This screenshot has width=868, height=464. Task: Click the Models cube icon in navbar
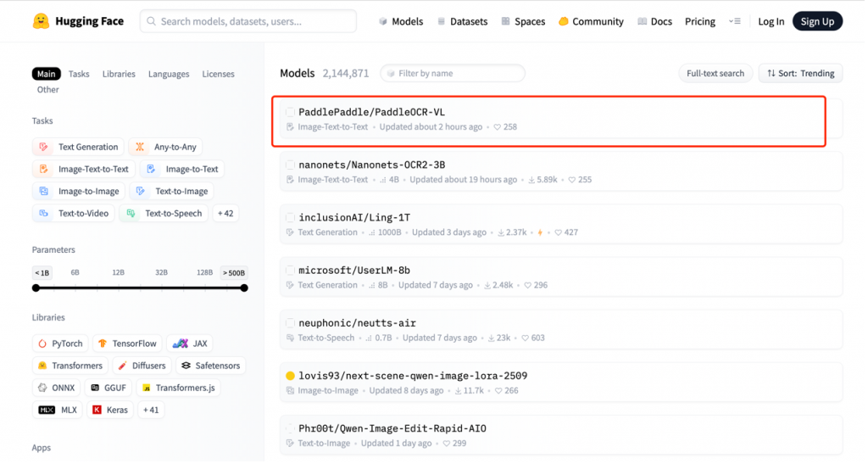pos(383,21)
